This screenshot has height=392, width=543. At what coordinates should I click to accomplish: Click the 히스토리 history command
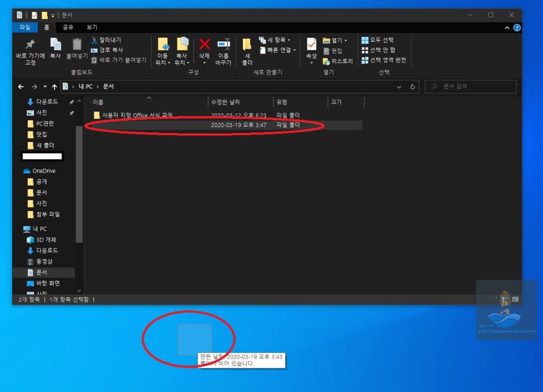[338, 61]
